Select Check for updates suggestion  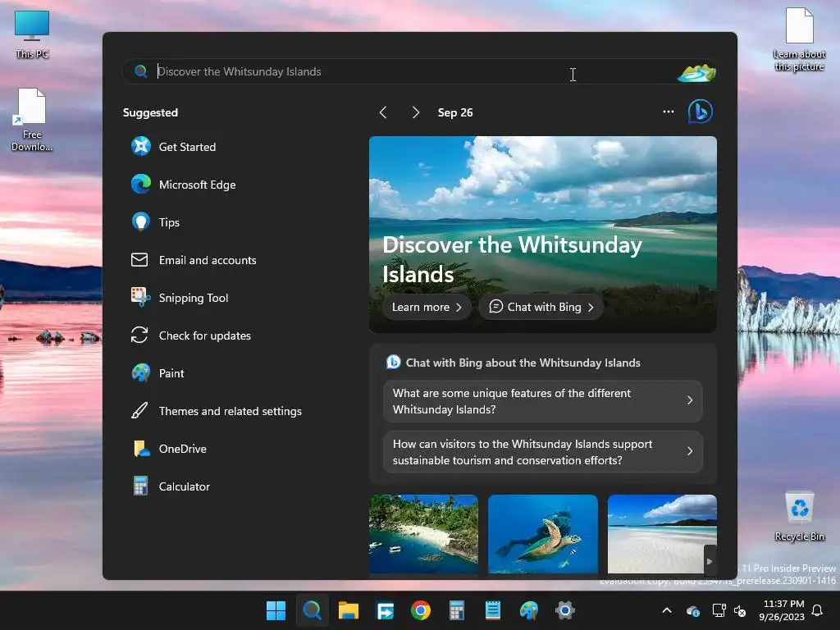(x=190, y=336)
